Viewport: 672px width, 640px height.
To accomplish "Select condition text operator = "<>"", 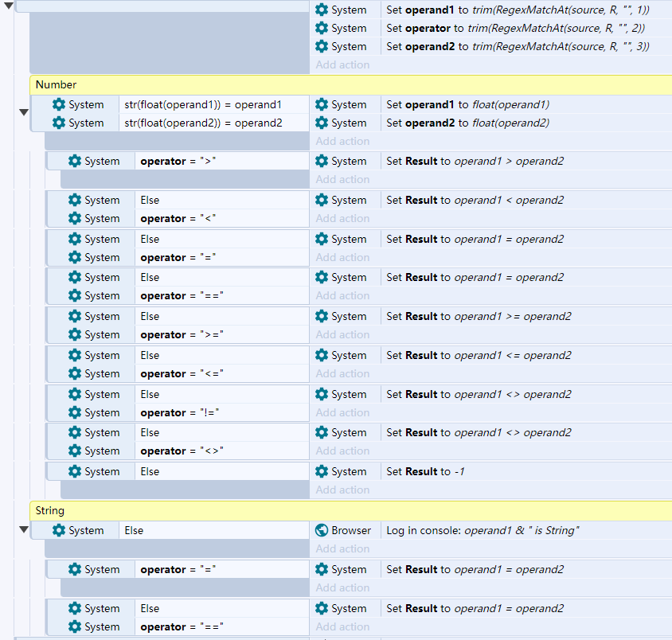I will click(x=182, y=451).
